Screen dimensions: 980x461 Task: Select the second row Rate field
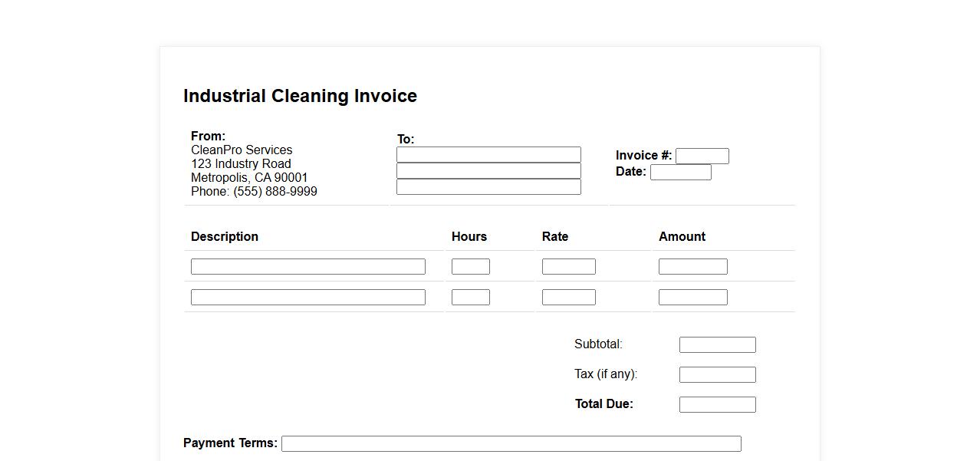point(568,298)
